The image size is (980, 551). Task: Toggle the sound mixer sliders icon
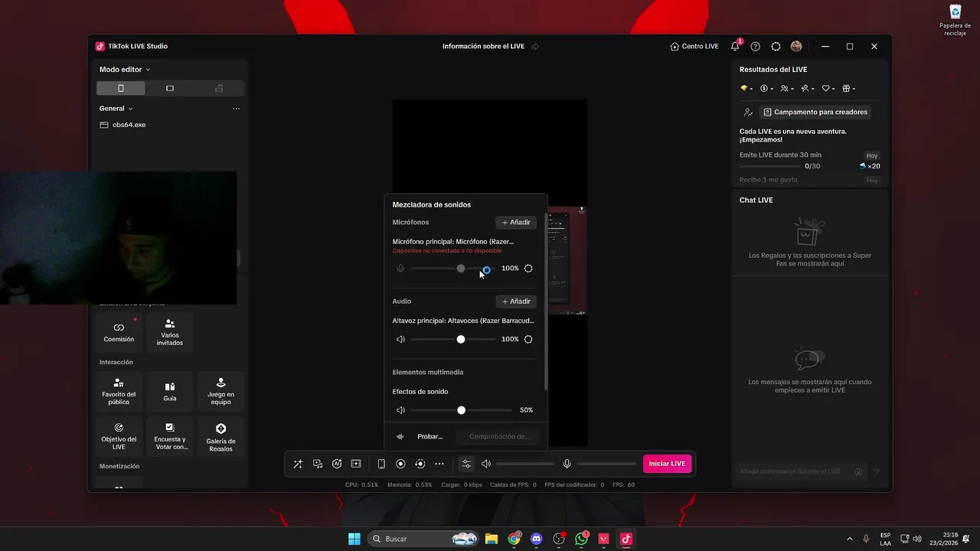tap(466, 464)
